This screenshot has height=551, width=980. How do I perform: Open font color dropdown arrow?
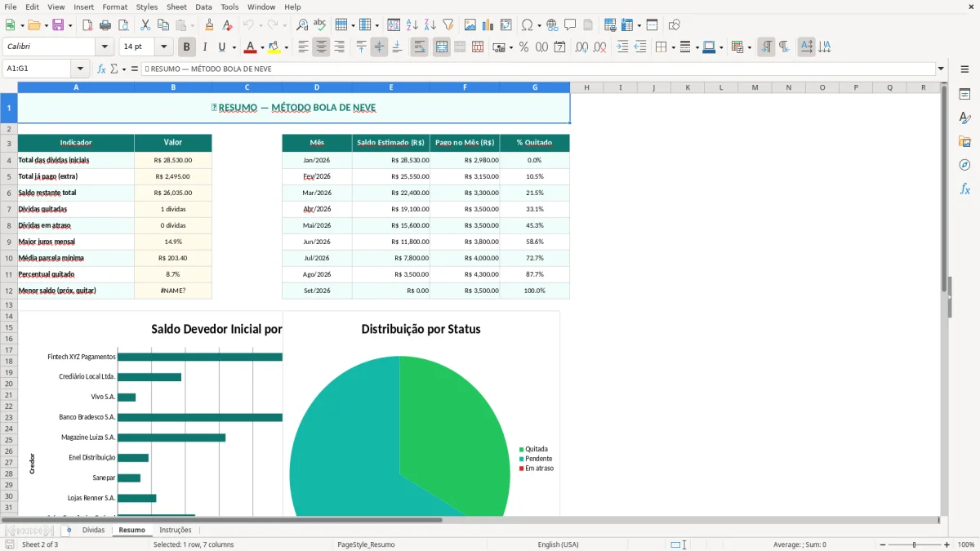[261, 47]
